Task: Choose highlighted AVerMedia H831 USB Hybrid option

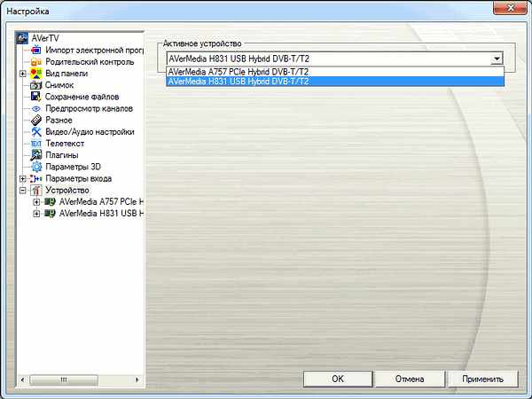Action: 335,82
